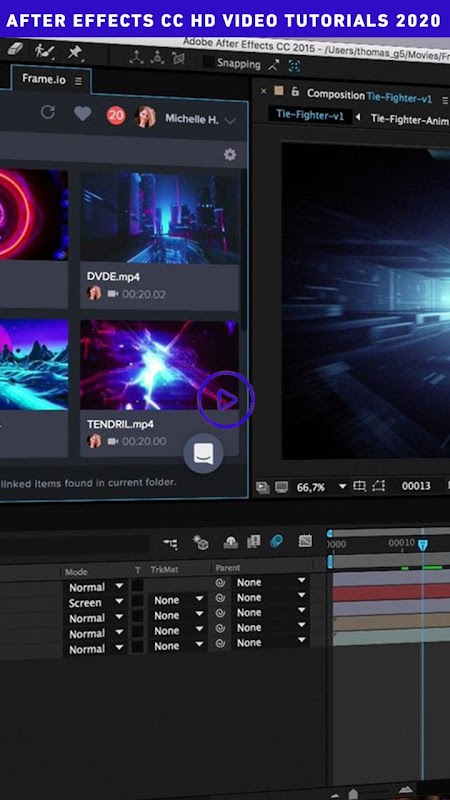Toggle Draft 3D in timeline
This screenshot has height=800, width=450.
[201, 543]
